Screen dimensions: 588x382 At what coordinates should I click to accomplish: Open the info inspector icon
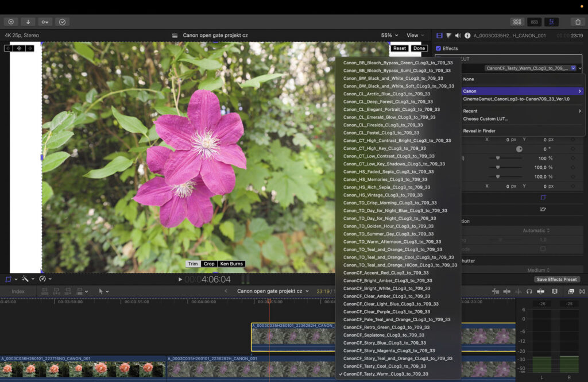point(467,35)
